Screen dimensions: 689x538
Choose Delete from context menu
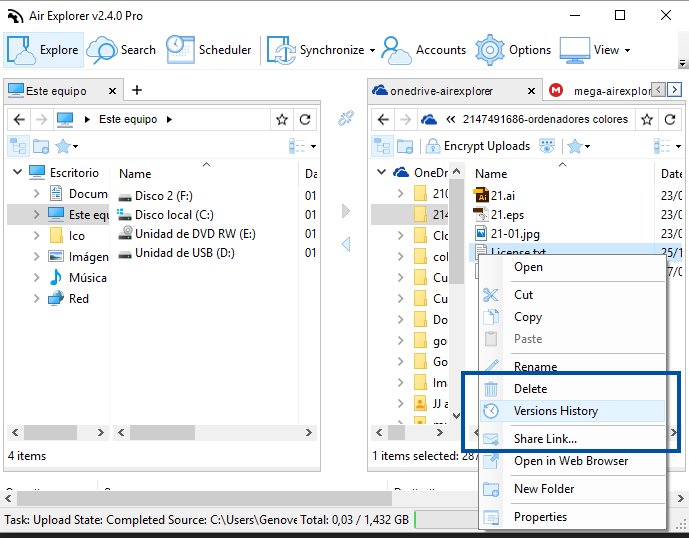[572, 389]
